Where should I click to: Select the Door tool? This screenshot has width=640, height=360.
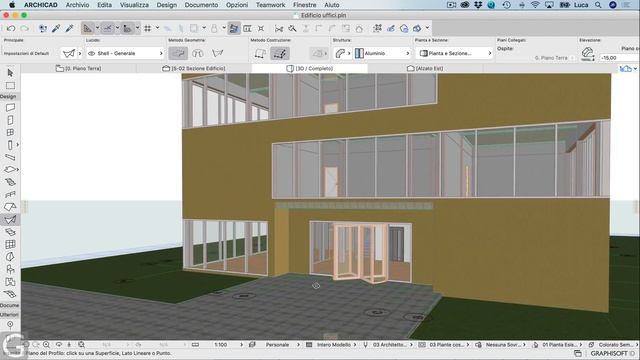pos(10,120)
